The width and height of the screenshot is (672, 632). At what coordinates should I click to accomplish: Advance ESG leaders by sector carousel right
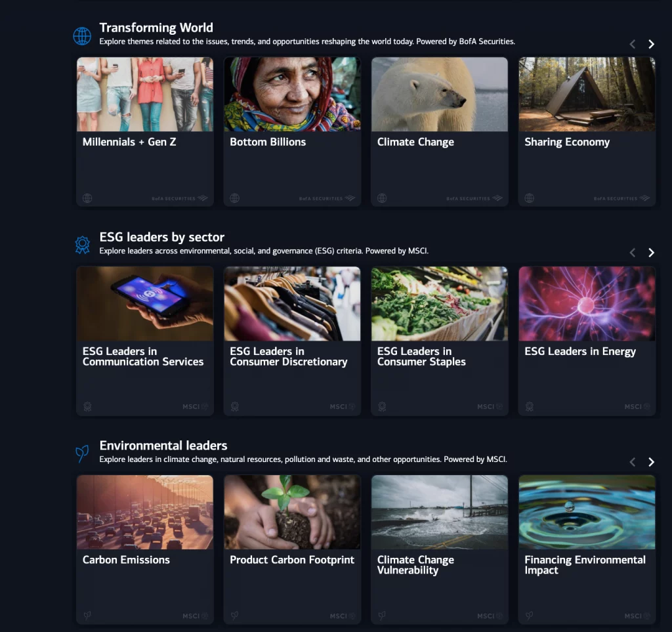coord(651,253)
